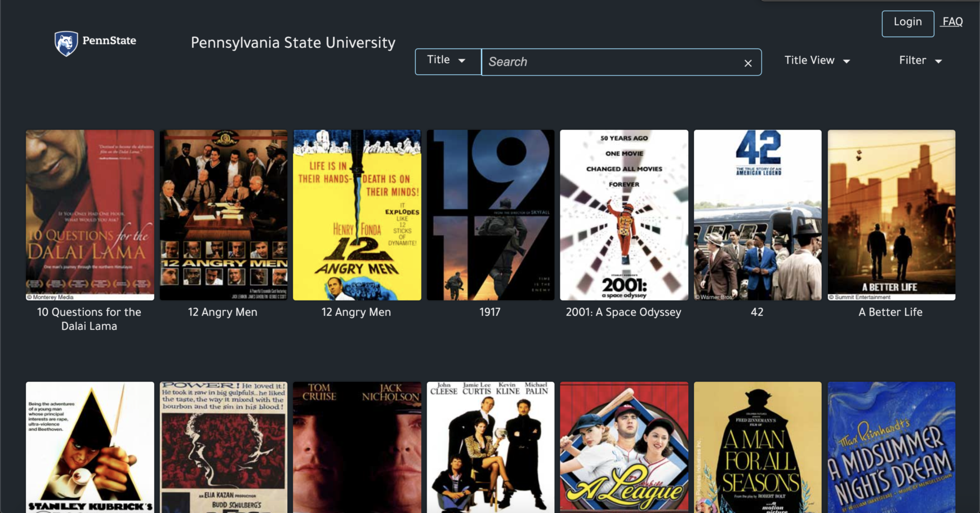Select the Clockwork Orange styled Kubrick poster

[x=90, y=448]
